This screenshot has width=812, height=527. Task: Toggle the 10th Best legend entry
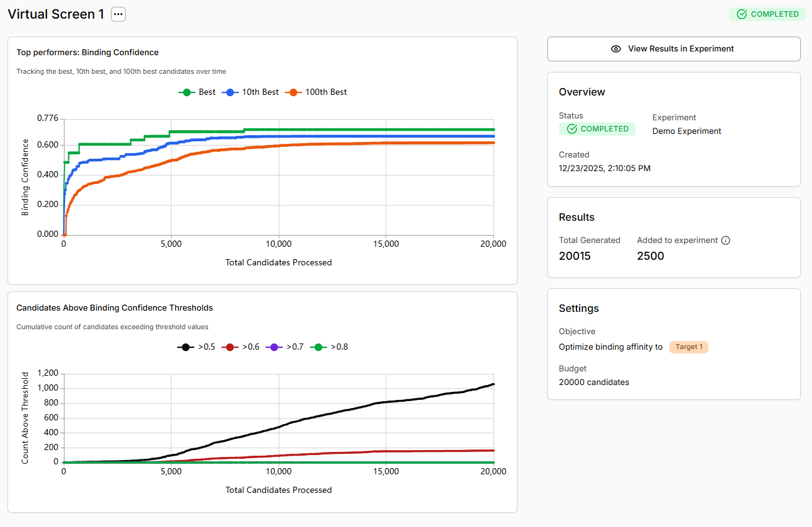click(250, 92)
